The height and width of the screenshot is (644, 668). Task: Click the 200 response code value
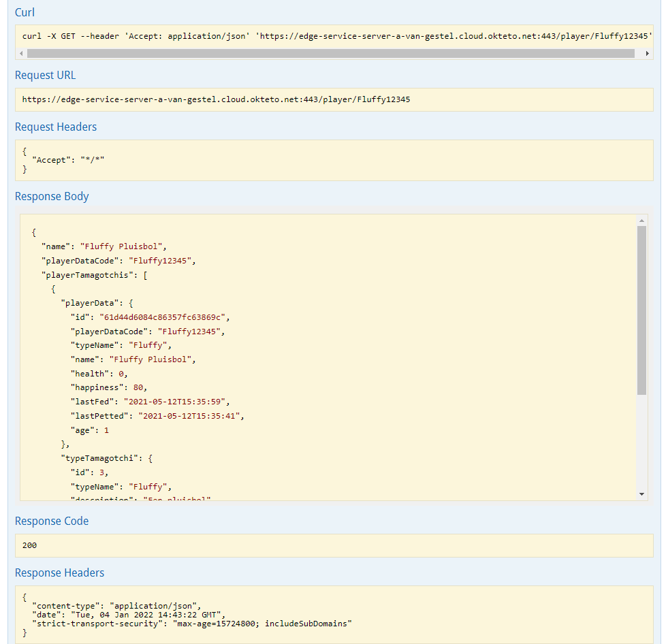pos(29,545)
